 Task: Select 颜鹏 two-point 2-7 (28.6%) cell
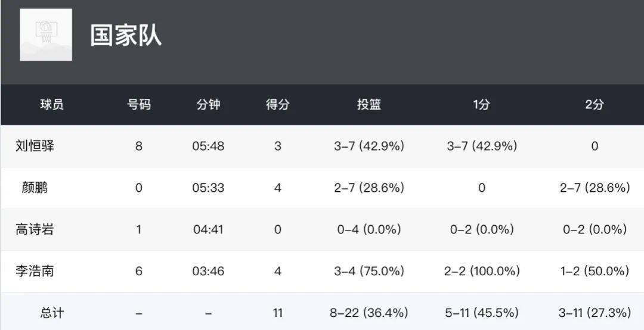[x=595, y=188]
